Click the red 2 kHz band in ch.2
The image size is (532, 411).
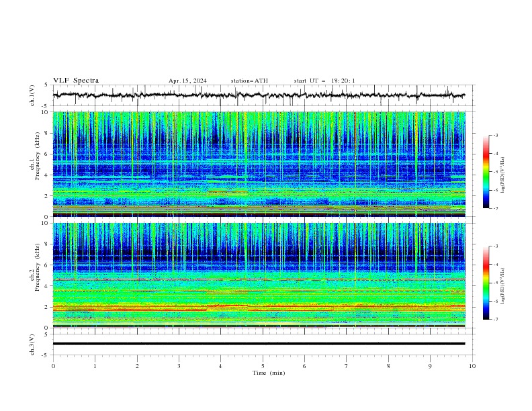(x=259, y=307)
